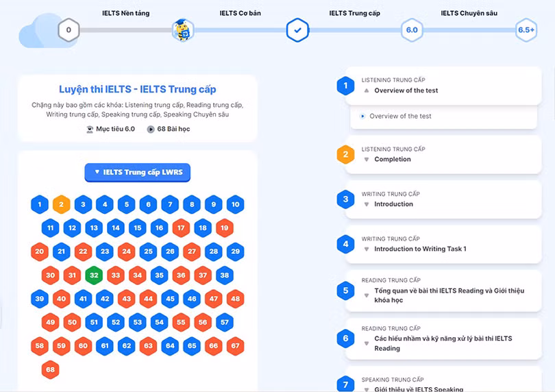Open lesson hexagon 10

pyautogui.click(x=236, y=204)
